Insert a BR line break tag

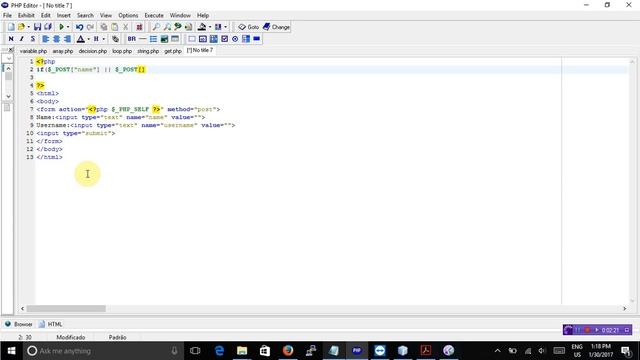tap(131, 39)
